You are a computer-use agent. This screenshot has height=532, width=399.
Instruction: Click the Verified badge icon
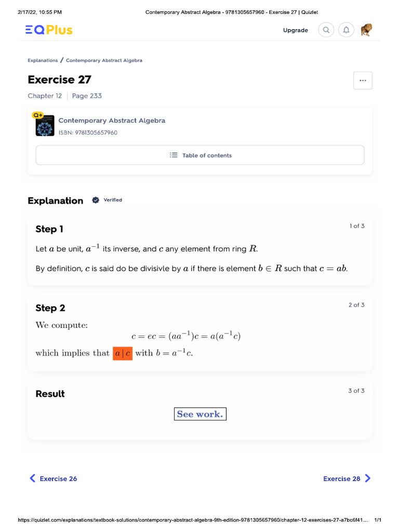(x=96, y=200)
